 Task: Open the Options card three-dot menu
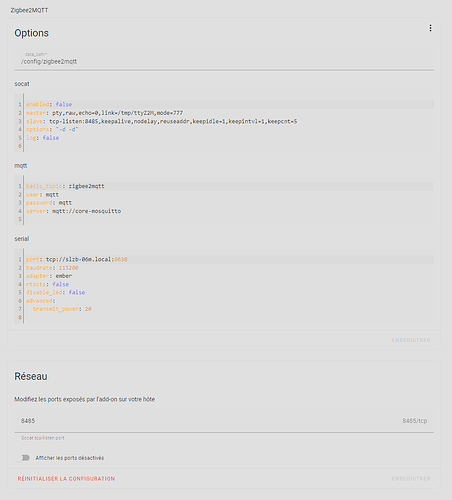point(430,28)
